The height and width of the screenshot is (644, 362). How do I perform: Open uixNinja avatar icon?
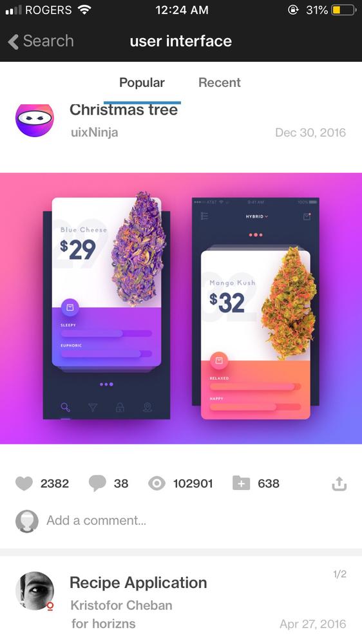35,120
